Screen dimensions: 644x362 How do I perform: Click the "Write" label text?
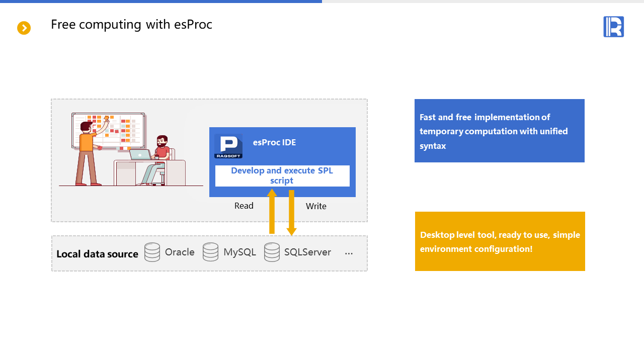316,206
